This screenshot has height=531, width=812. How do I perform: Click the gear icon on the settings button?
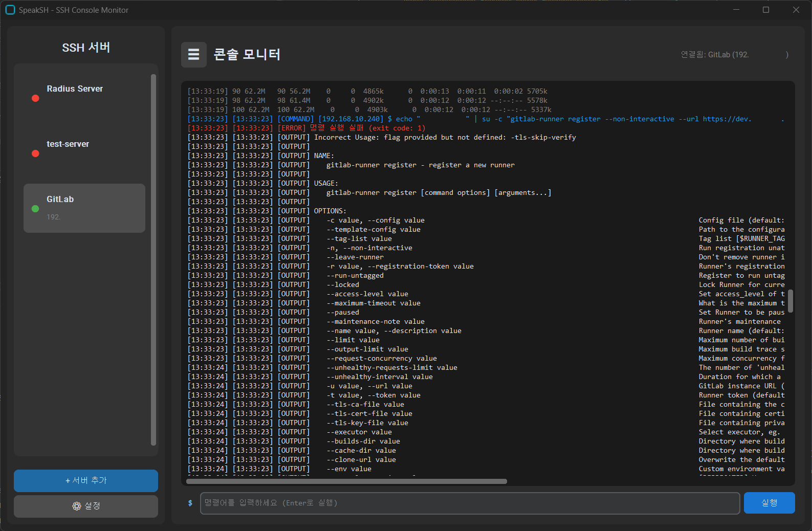77,506
